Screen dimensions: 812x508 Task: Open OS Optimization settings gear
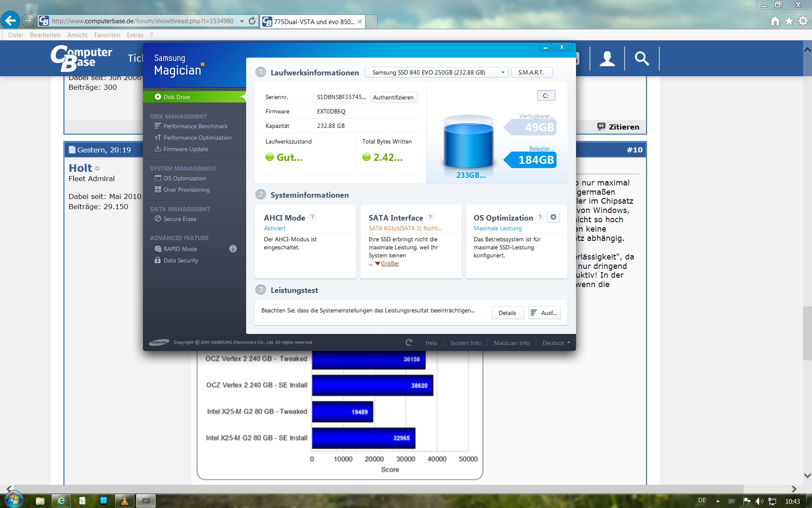pyautogui.click(x=553, y=217)
